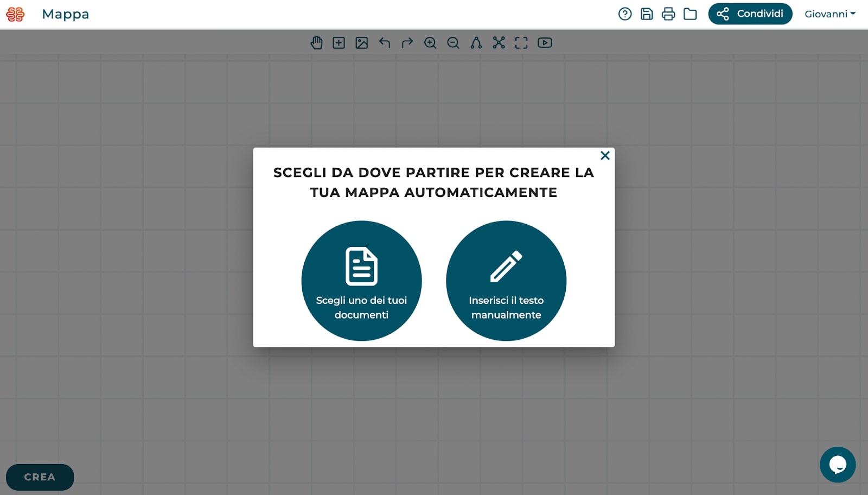Add a new node with plus-square icon

[x=339, y=43]
